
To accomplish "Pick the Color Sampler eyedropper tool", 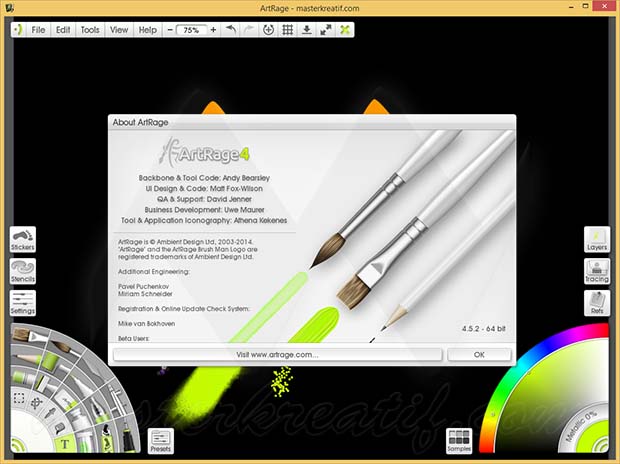I will [x=50, y=413].
